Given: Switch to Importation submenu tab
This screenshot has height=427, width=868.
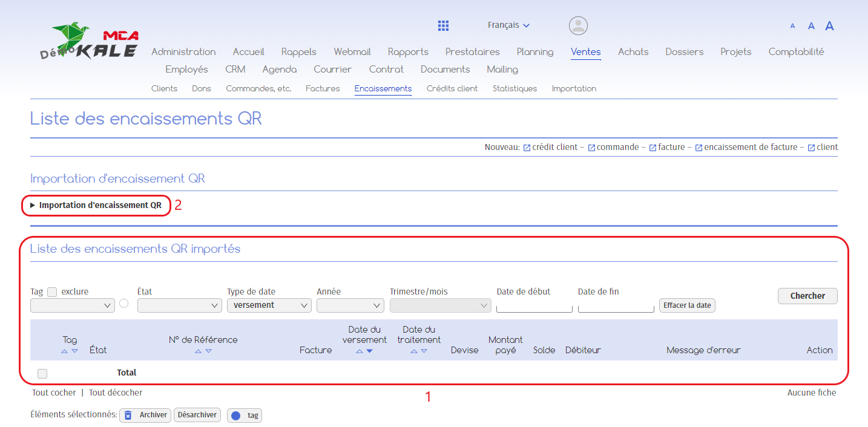Looking at the screenshot, I should pos(574,89).
